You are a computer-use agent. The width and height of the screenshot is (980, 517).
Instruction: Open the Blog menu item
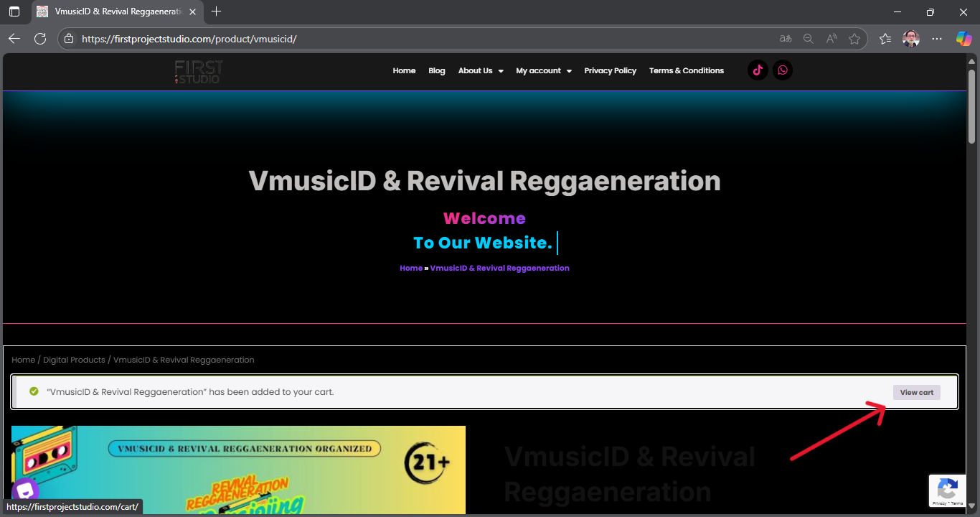click(437, 70)
